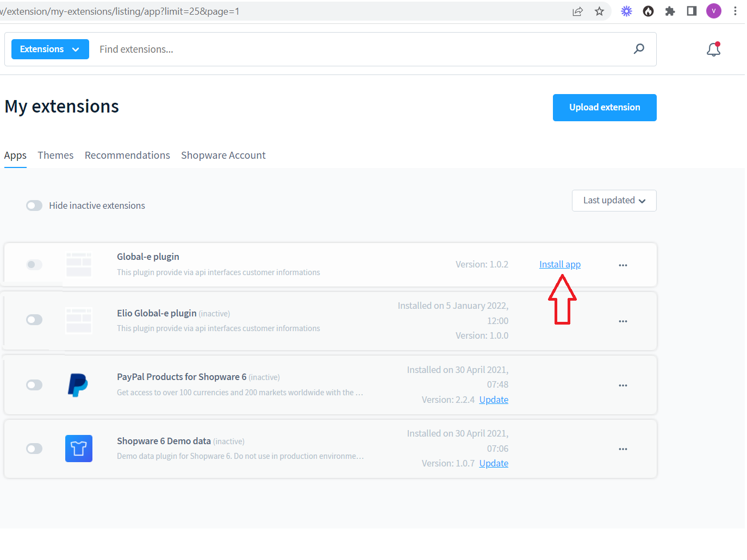Toggle the Shopware 6 Demo data switch
The image size is (747, 560).
34,449
